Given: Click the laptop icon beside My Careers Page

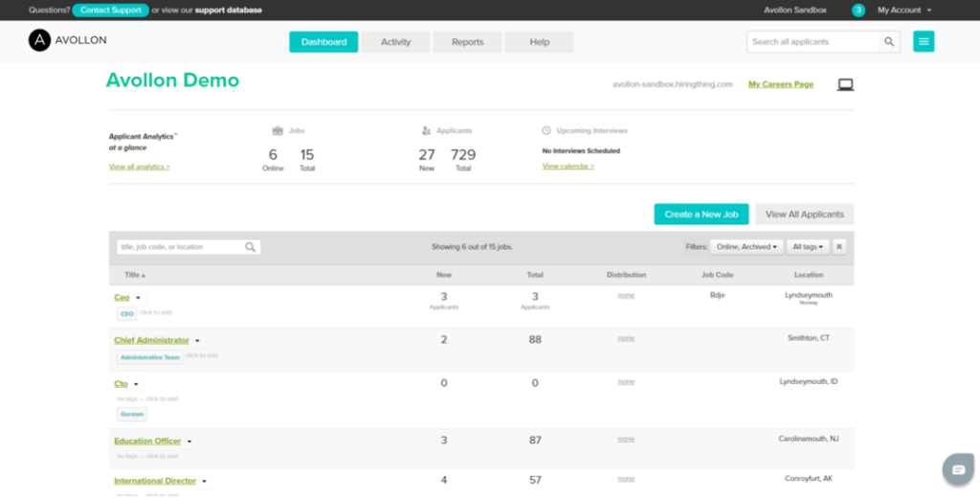Looking at the screenshot, I should click(845, 84).
